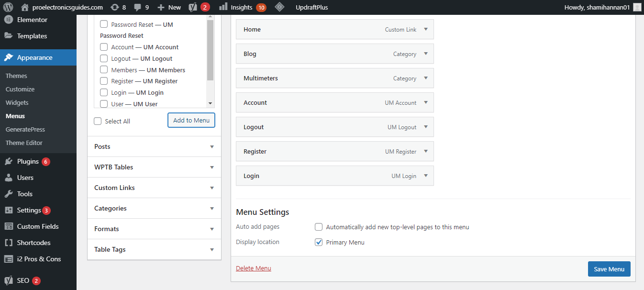Open Insights bar chart icon
Image resolution: width=644 pixels, height=290 pixels.
tap(223, 7)
